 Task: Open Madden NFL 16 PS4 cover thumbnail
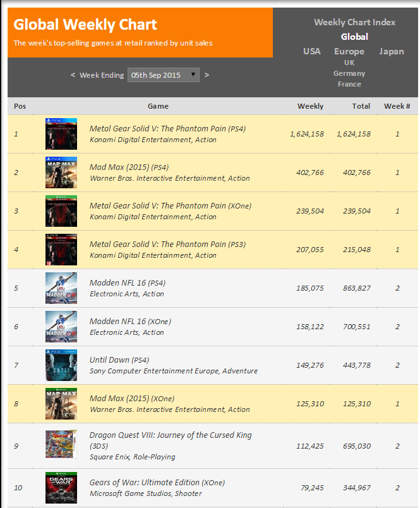point(61,288)
